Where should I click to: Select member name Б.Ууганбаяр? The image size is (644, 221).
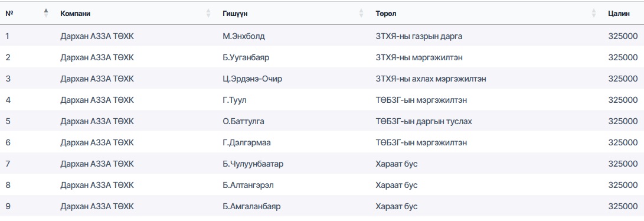246,57
